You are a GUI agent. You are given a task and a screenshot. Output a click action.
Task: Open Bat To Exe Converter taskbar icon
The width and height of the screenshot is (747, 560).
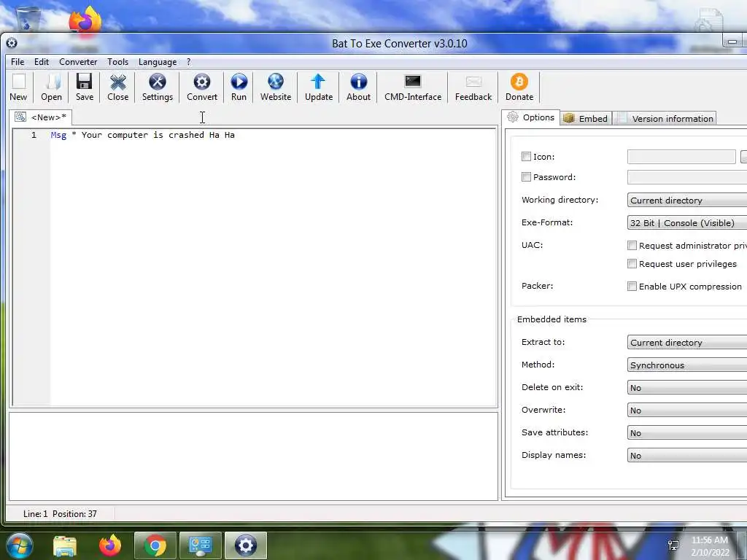(x=245, y=545)
